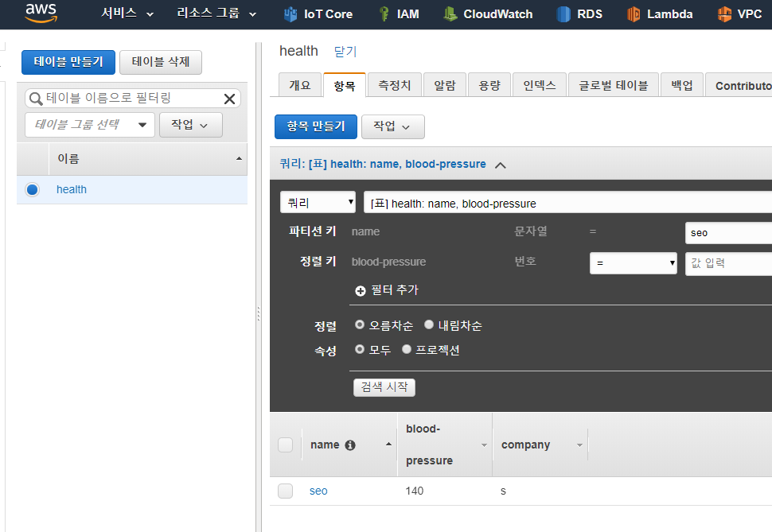Click the sort key 값 입력 field
The width and height of the screenshot is (772, 532).
click(x=729, y=263)
